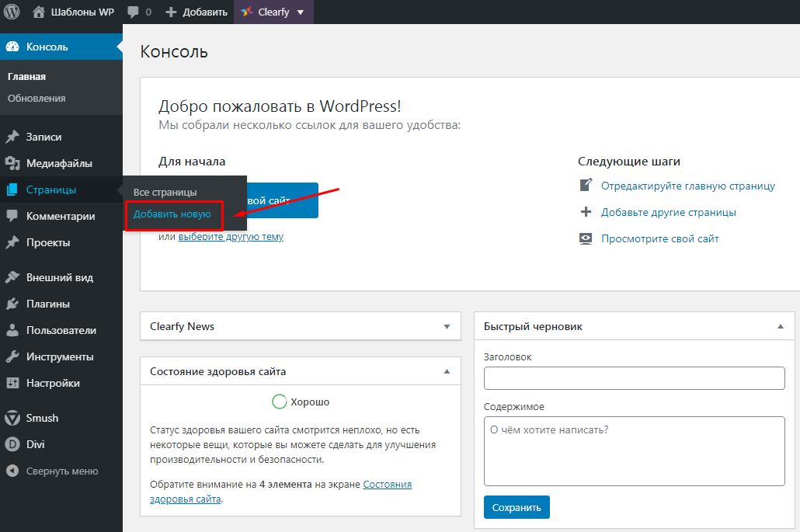Follow the выберите другую тему link
This screenshot has height=532, width=800.
point(231,237)
